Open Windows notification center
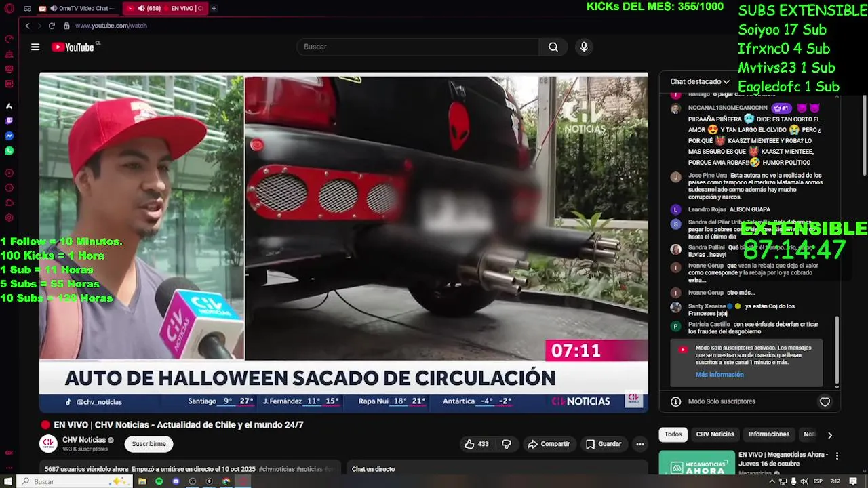Screen dimensions: 868x488 [854, 481]
